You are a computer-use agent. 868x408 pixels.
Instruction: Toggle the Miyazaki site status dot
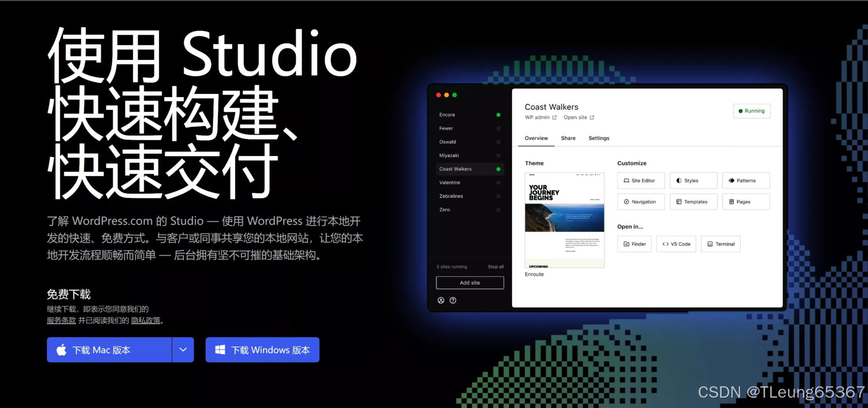(x=498, y=155)
